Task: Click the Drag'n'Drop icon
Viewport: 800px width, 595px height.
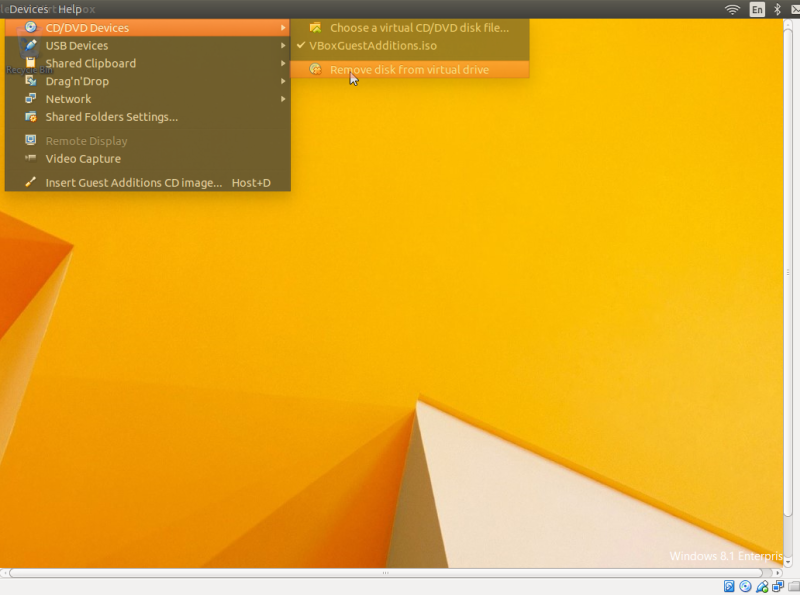Action: [x=31, y=81]
